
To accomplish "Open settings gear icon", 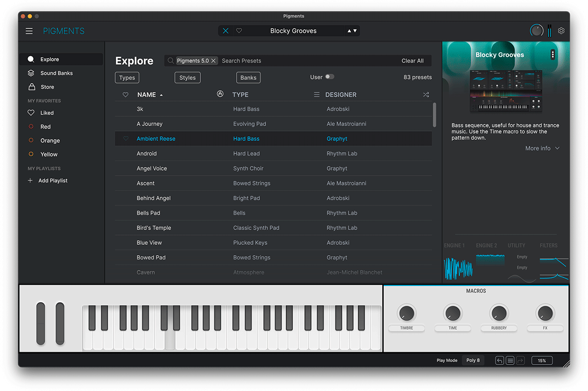I will click(561, 31).
